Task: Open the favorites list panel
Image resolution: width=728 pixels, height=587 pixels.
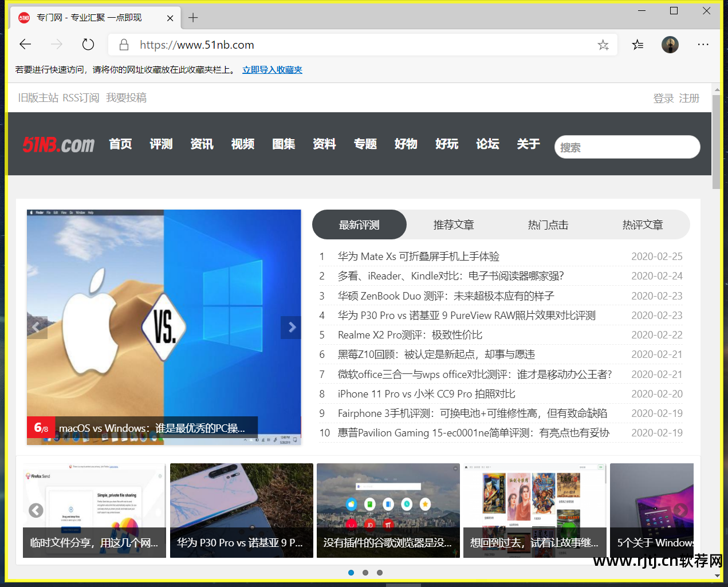Action: coord(638,45)
